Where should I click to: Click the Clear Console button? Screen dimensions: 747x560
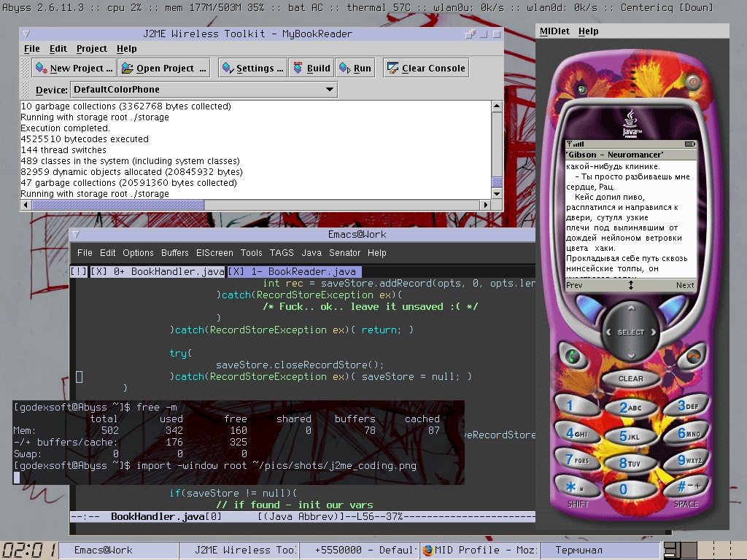point(426,69)
